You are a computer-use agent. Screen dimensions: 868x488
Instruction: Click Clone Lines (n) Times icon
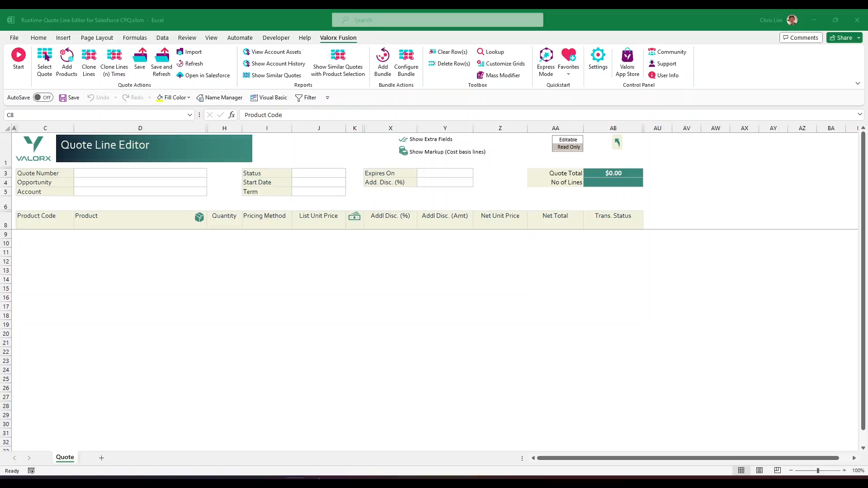point(114,55)
